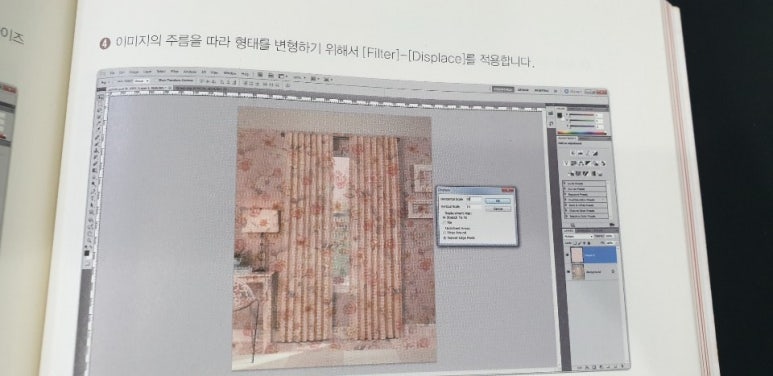The width and height of the screenshot is (773, 376).
Task: Expand the Hue/Saturation Presets group
Action: pos(565,200)
